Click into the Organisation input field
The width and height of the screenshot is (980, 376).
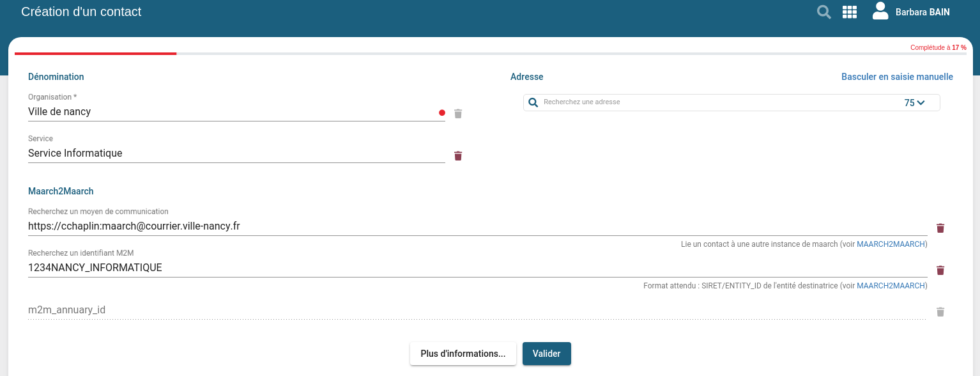(x=230, y=111)
